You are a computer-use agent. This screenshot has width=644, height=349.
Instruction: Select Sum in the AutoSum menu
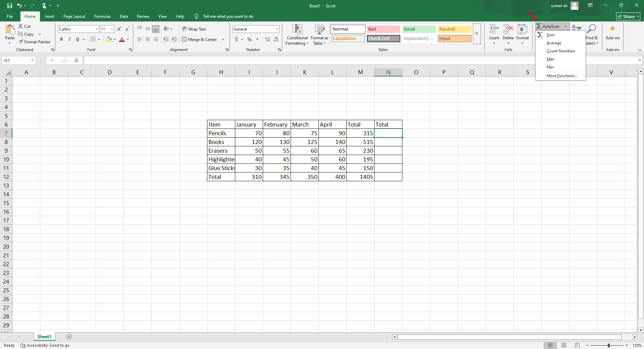point(560,35)
